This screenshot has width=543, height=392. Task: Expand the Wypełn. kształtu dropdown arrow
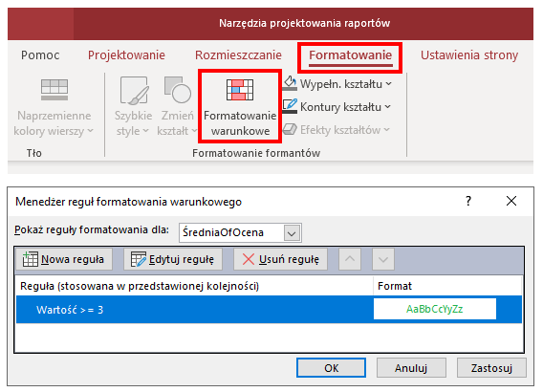point(388,84)
